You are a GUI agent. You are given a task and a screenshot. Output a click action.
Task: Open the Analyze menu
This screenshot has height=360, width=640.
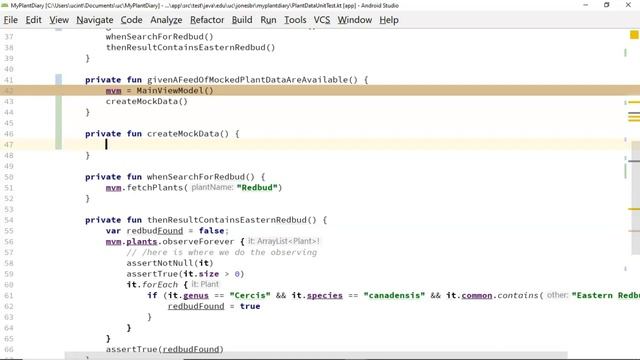tap(166, 20)
